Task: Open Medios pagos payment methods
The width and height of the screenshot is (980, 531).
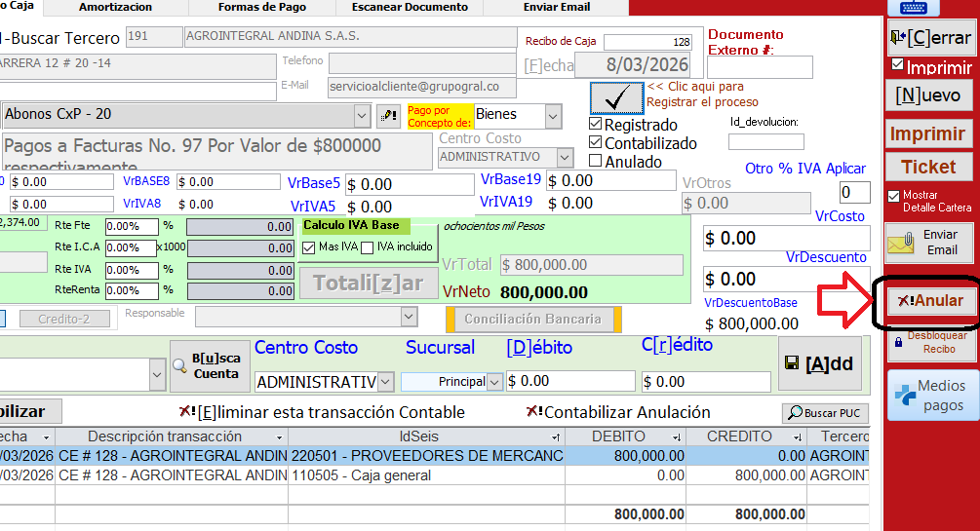Action: pos(930,395)
